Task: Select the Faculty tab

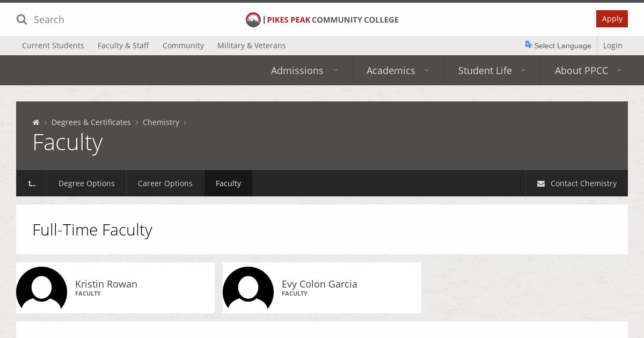Action: coord(228,183)
